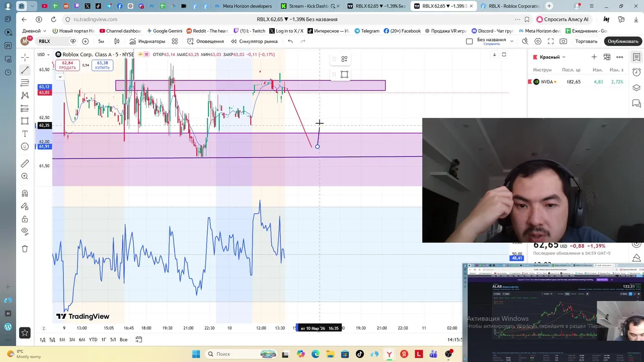
Task: Start Симулятор рынка replay mode
Action: point(254,41)
